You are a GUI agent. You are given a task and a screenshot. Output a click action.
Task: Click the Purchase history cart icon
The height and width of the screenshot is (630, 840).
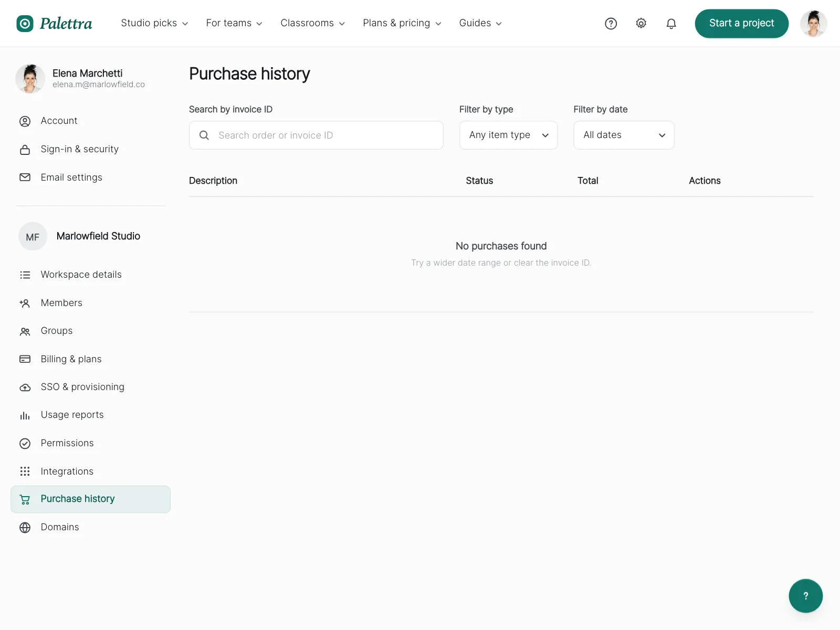coord(25,499)
